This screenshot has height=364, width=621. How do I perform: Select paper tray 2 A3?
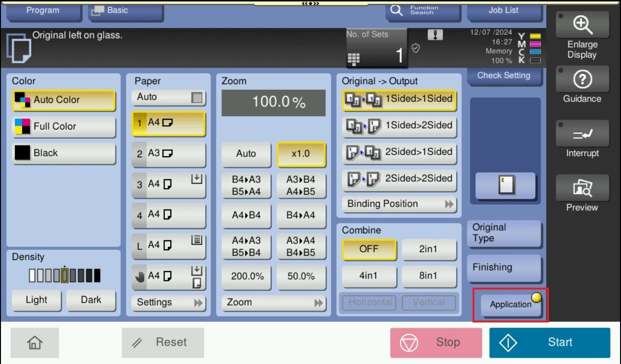[x=168, y=154]
